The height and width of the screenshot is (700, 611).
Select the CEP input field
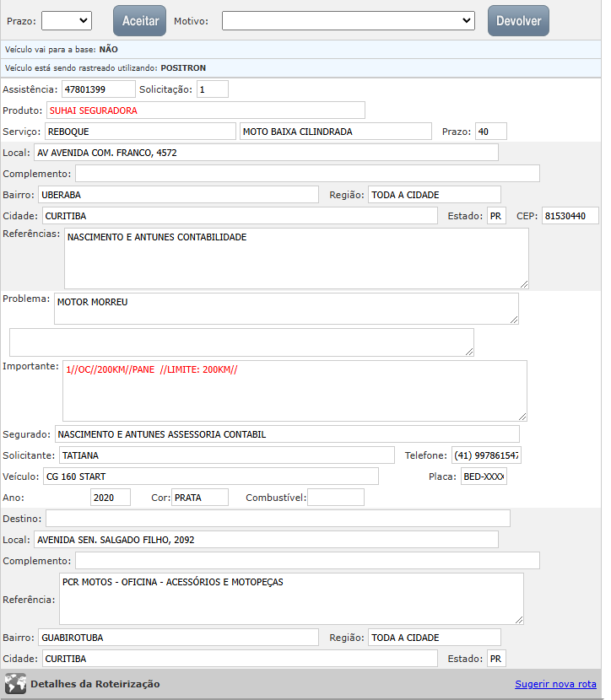click(570, 216)
